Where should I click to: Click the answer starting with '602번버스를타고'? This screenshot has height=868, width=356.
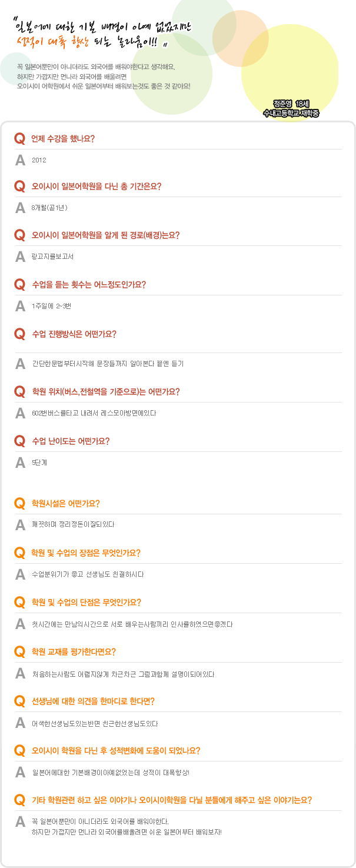[x=94, y=413]
